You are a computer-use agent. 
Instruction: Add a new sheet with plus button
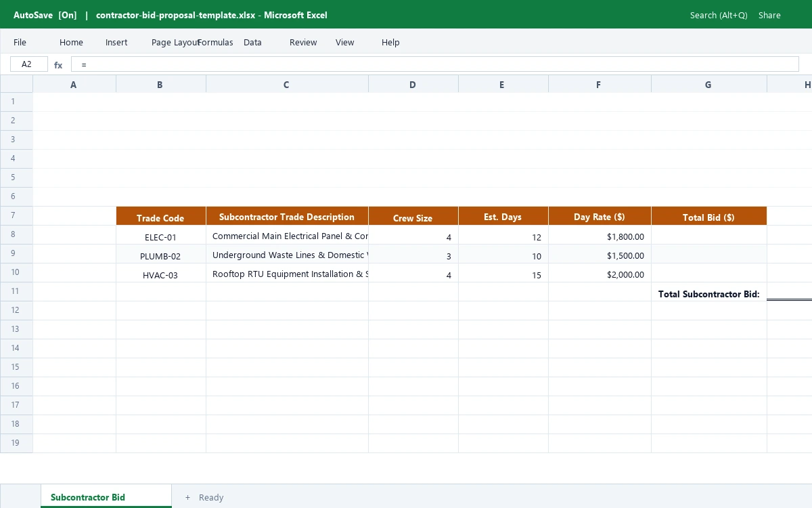pyautogui.click(x=187, y=497)
